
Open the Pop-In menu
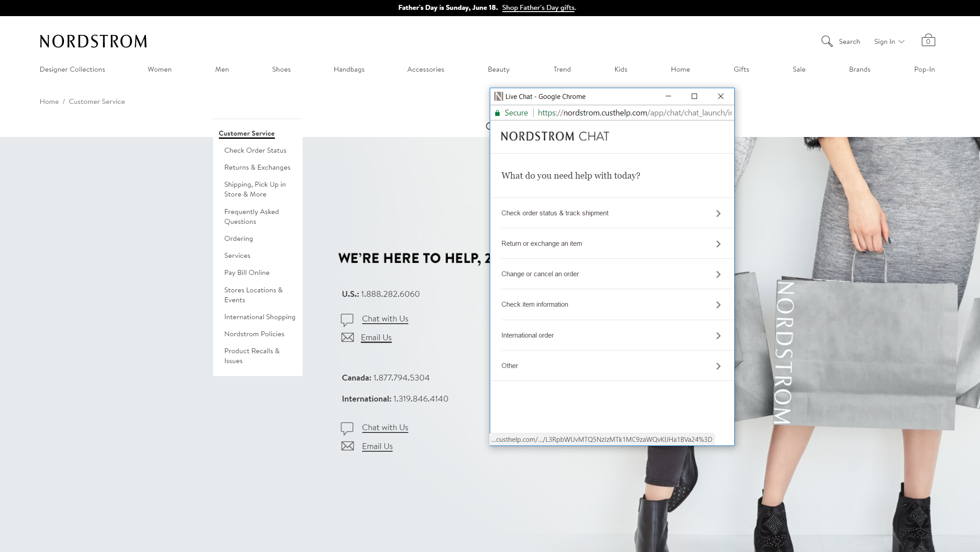pyautogui.click(x=924, y=69)
